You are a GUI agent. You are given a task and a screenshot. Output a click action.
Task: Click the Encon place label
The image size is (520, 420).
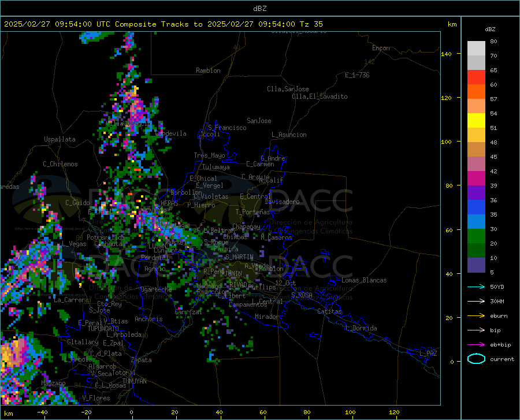381,48
